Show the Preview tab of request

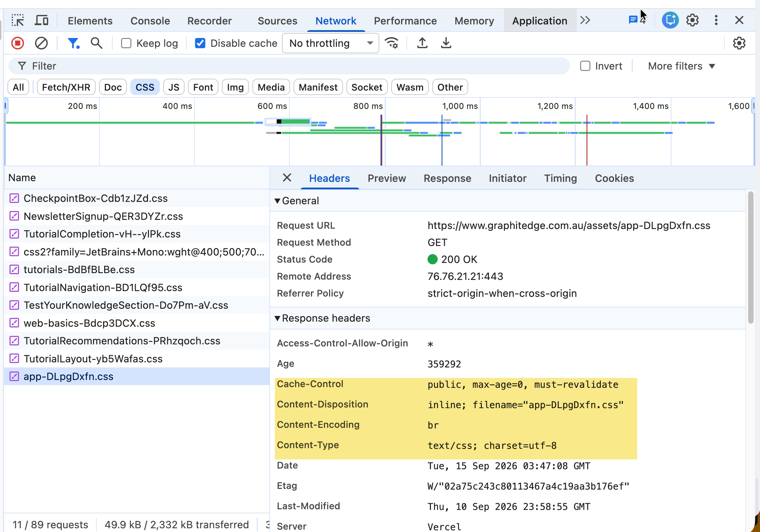pos(387,178)
